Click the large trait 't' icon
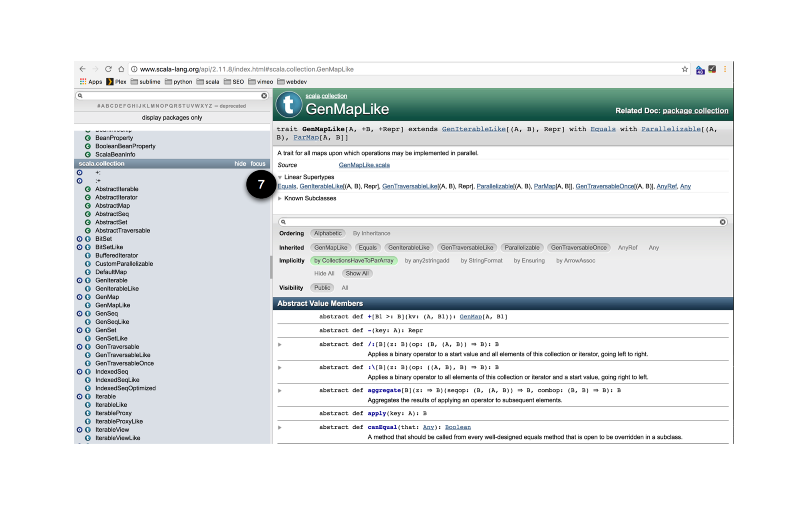Image resolution: width=812 pixels, height=508 pixels. click(289, 105)
